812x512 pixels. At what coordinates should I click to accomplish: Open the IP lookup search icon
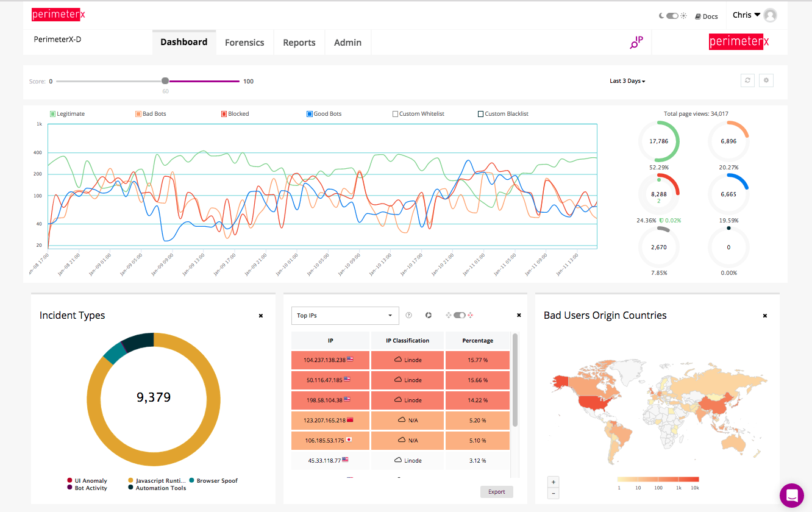tap(636, 43)
